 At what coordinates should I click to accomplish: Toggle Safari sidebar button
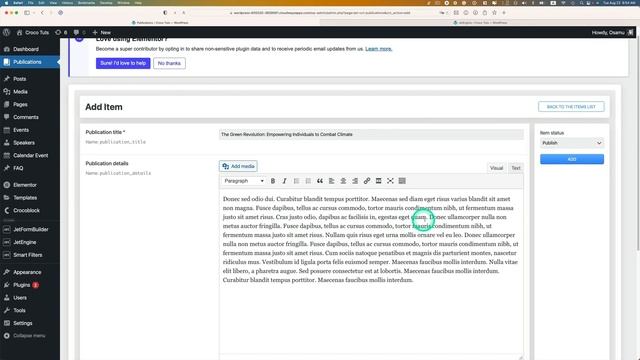click(27, 13)
